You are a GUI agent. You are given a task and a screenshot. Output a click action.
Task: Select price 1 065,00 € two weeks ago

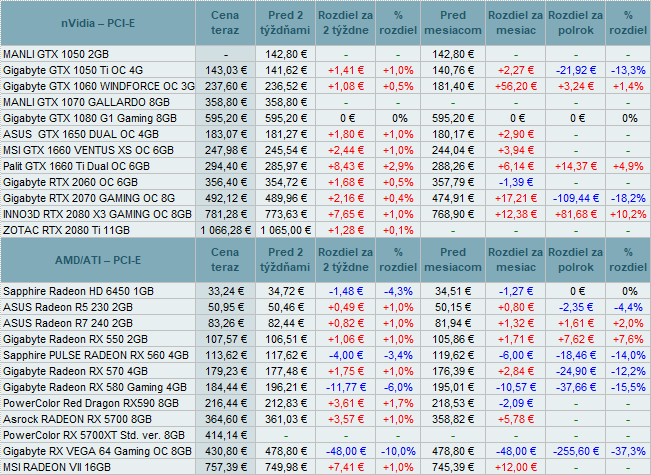(x=286, y=230)
